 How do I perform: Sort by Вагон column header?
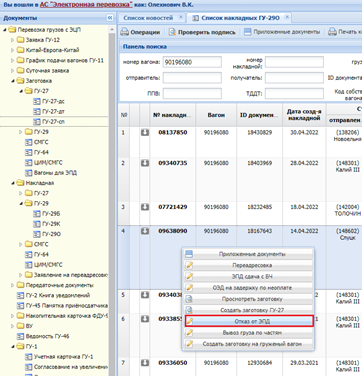pos(216,115)
